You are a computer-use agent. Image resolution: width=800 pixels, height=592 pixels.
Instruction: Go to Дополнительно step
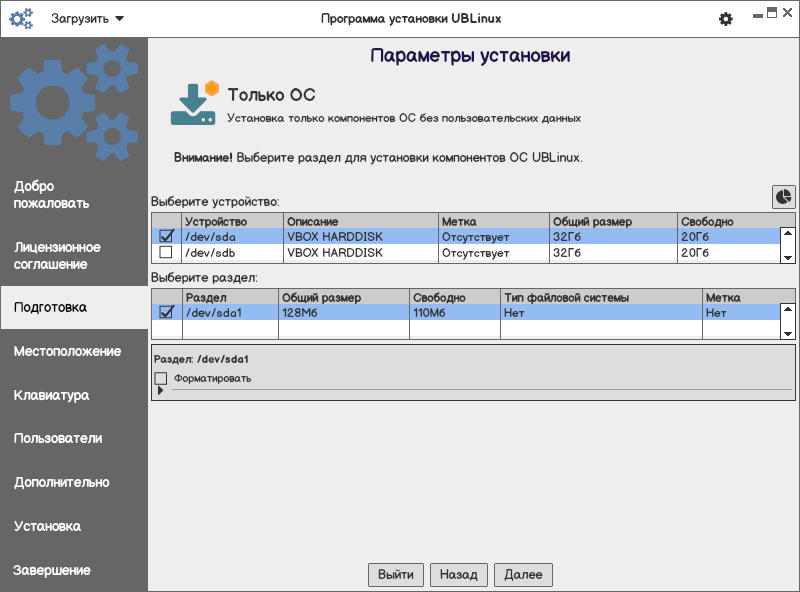(62, 482)
